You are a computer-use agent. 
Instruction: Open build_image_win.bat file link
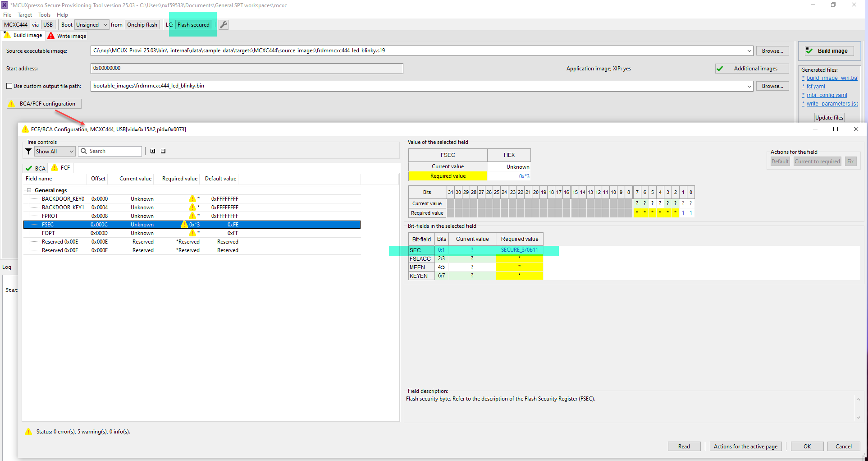832,78
